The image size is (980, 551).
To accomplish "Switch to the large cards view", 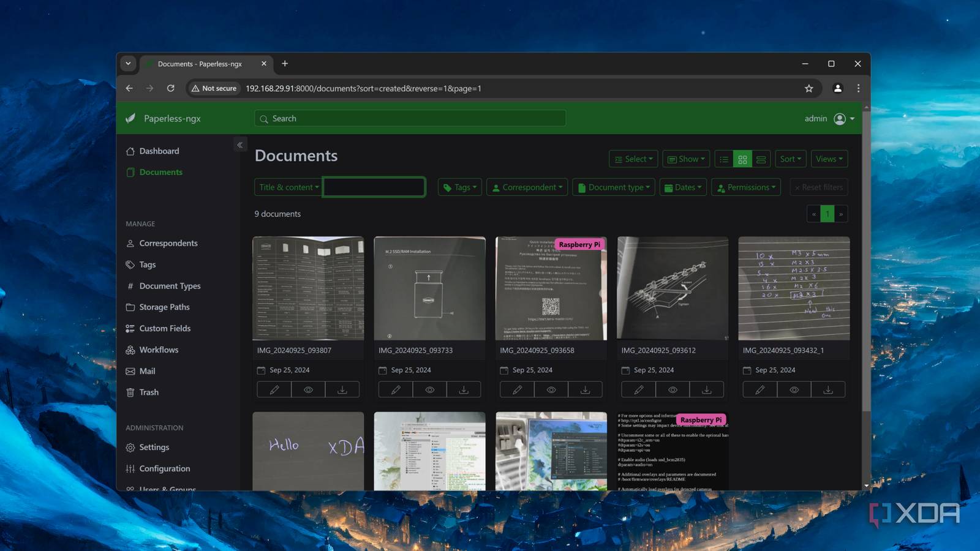I will 761,159.
